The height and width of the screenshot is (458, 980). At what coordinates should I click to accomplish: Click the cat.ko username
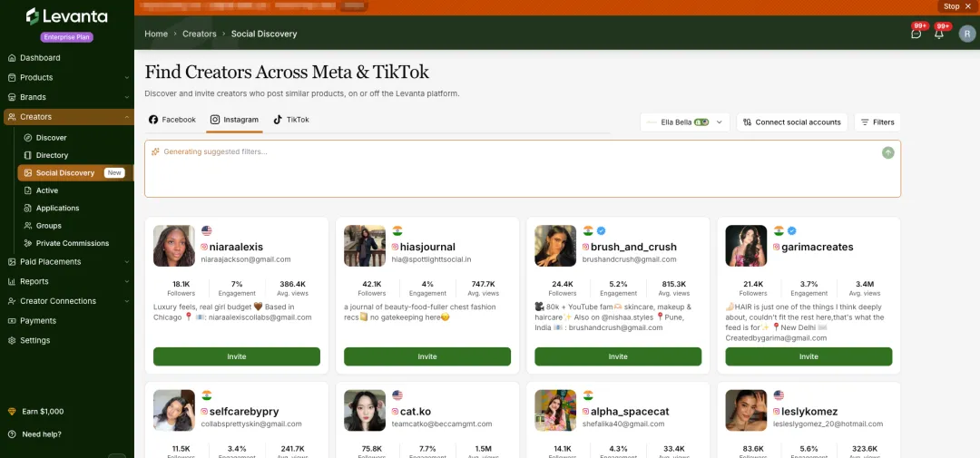point(416,412)
